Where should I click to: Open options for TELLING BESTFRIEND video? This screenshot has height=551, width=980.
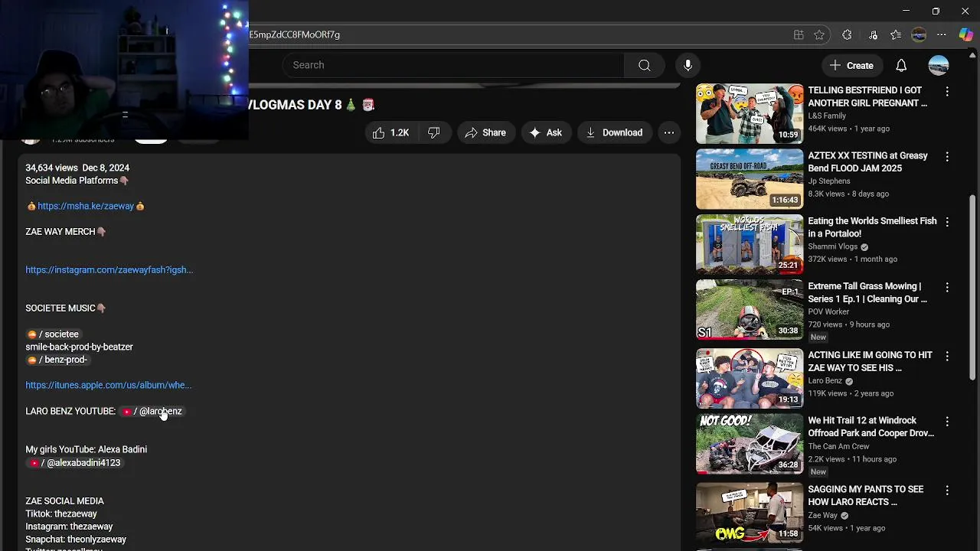click(947, 91)
